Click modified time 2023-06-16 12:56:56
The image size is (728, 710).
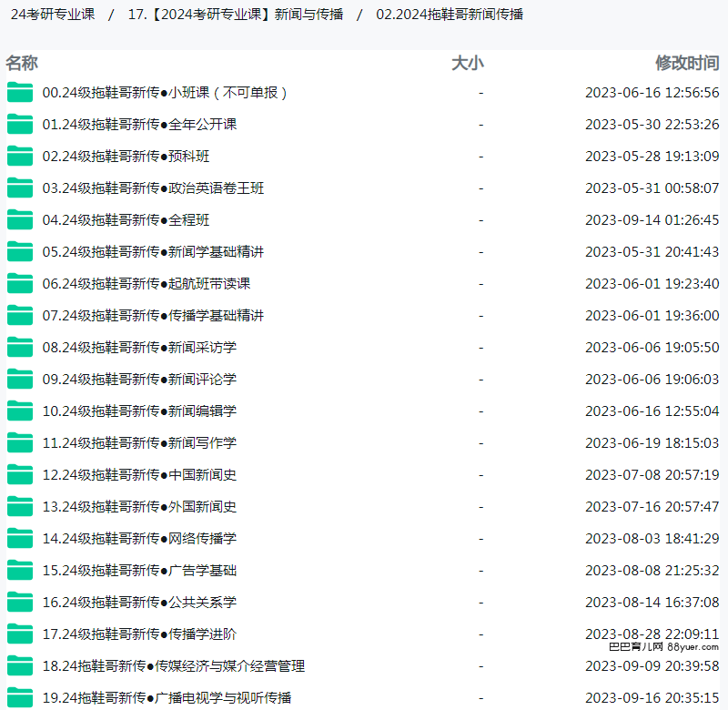[652, 93]
